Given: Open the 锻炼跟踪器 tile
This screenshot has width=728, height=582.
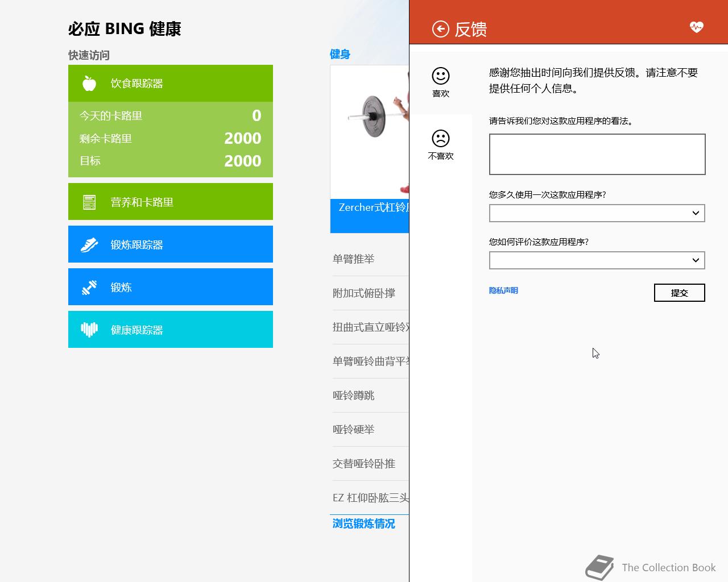Looking at the screenshot, I should pyautogui.click(x=171, y=244).
